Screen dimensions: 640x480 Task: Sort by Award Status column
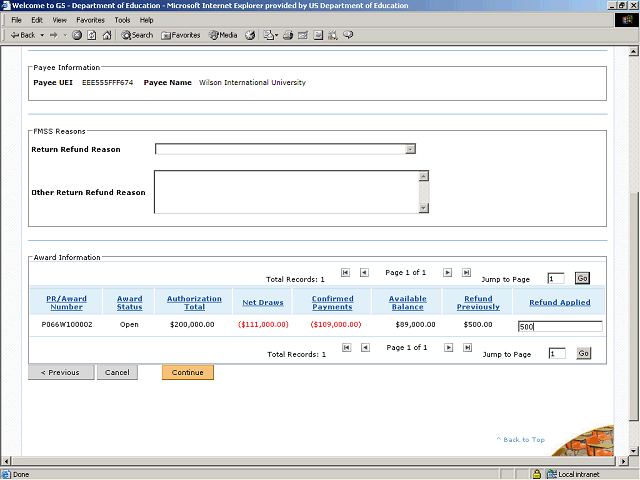(129, 303)
